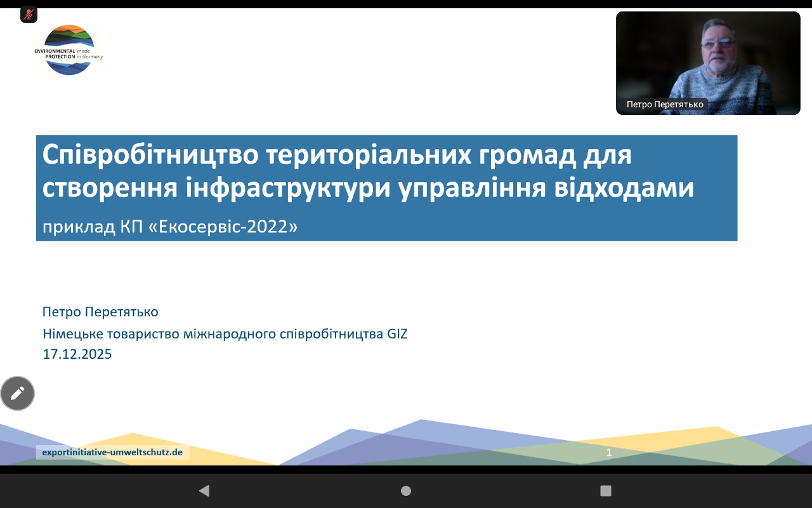Tap the muted microphone icon
This screenshot has width=812, height=508.
pyautogui.click(x=29, y=14)
